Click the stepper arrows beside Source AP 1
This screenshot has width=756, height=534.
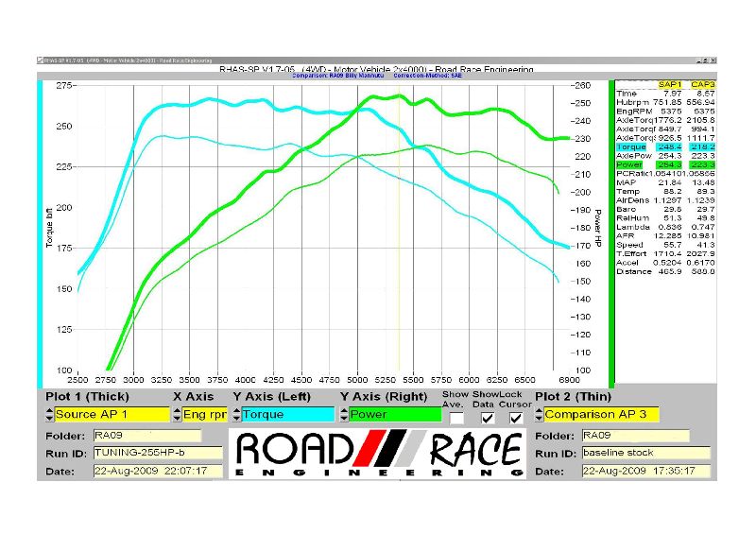pyautogui.click(x=49, y=414)
